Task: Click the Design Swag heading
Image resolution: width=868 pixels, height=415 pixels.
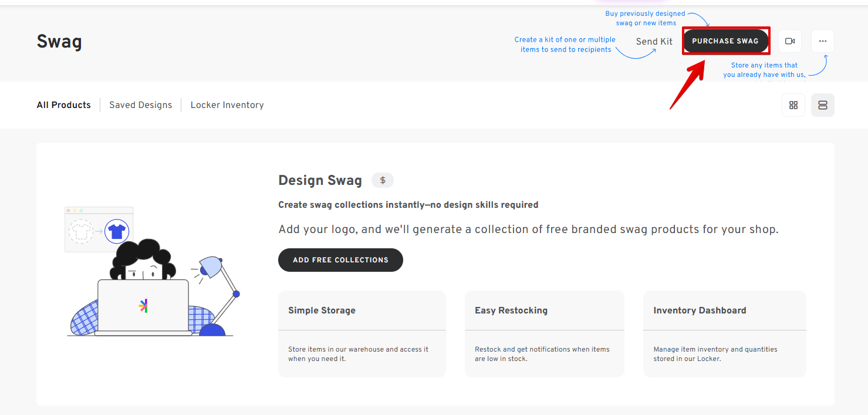Action: pyautogui.click(x=320, y=180)
